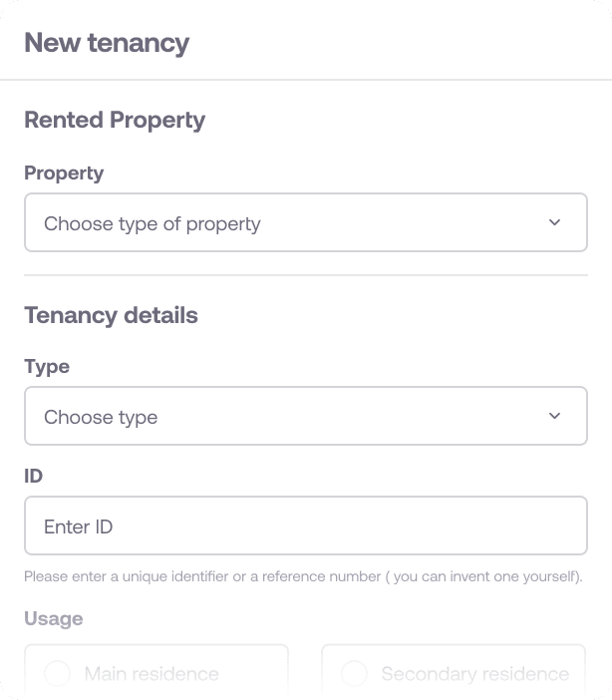Click the 'Rented Property' section heading
The width and height of the screenshot is (612, 700).
pyautogui.click(x=115, y=120)
